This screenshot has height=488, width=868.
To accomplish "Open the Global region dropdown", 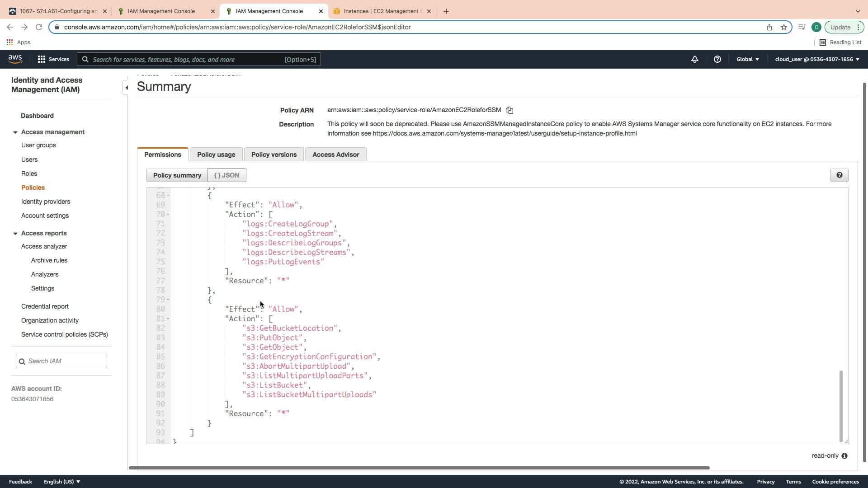I will point(747,59).
